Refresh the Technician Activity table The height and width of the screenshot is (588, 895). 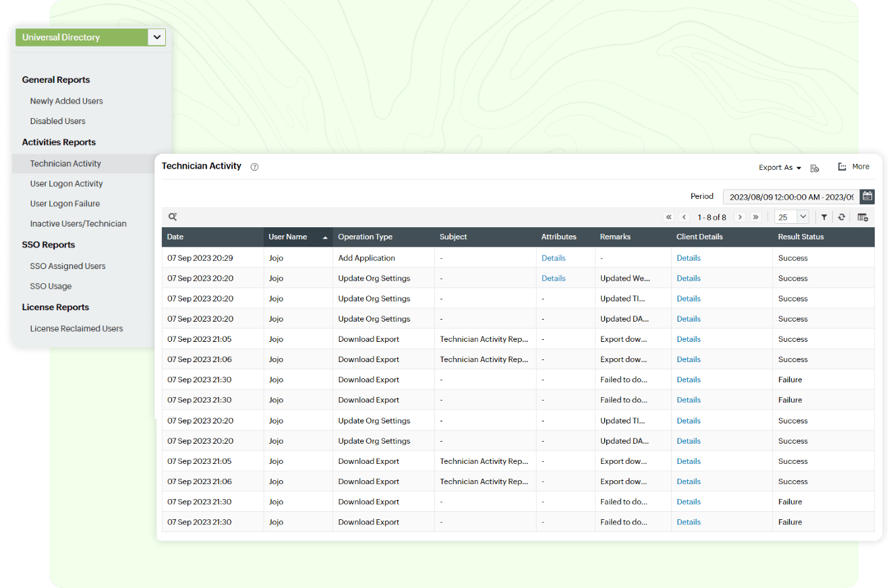pyautogui.click(x=842, y=216)
